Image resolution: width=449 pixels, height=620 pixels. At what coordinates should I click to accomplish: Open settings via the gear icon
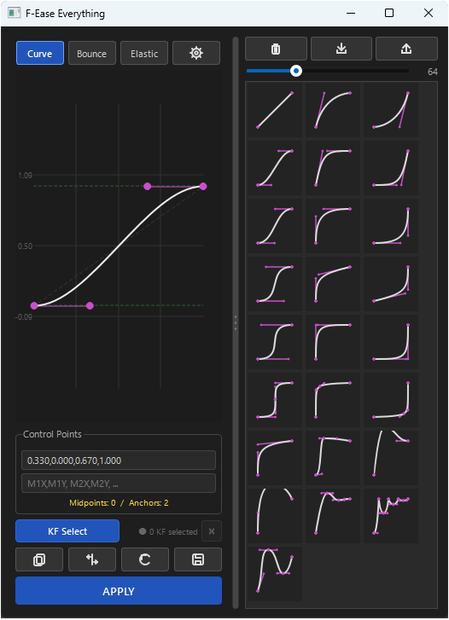196,53
